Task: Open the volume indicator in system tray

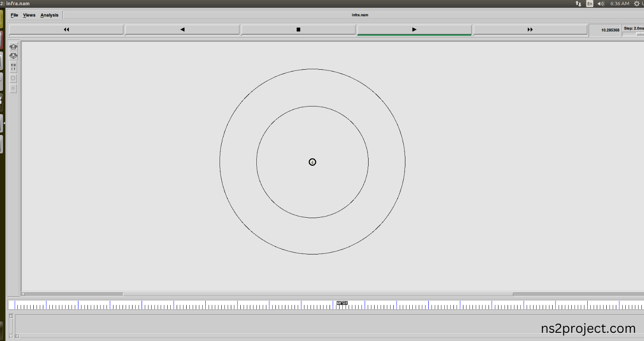Action: click(601, 3)
